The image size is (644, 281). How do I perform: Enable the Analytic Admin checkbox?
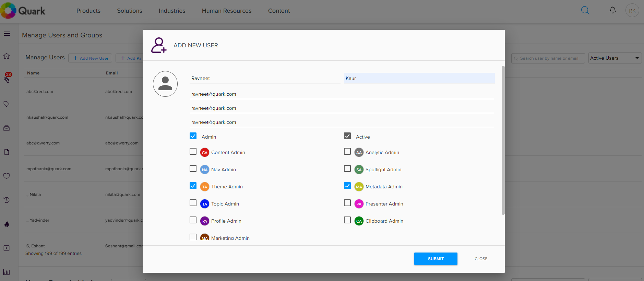tap(347, 151)
